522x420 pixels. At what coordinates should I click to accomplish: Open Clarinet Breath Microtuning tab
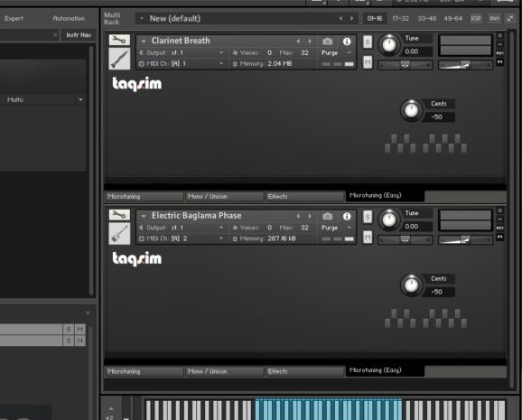pyautogui.click(x=144, y=197)
